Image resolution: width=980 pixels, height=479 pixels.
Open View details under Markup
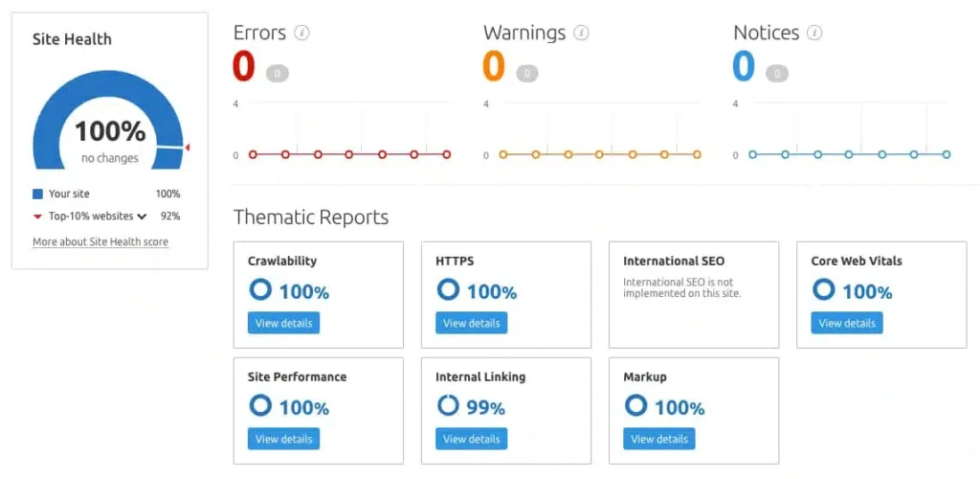pos(658,439)
